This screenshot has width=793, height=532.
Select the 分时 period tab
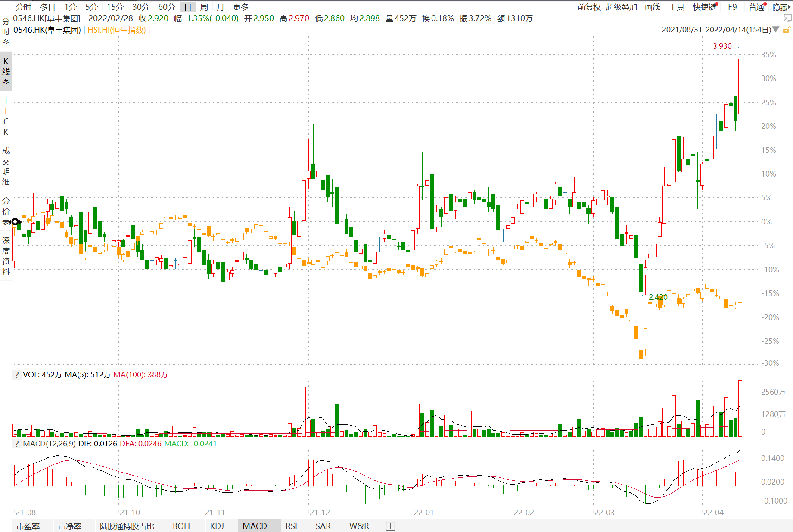[24, 7]
